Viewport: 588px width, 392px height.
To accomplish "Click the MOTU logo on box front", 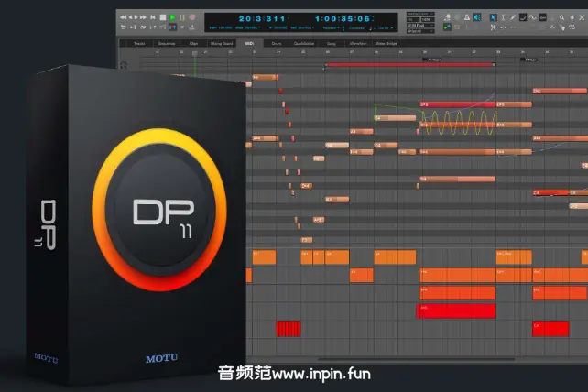I will click(162, 358).
